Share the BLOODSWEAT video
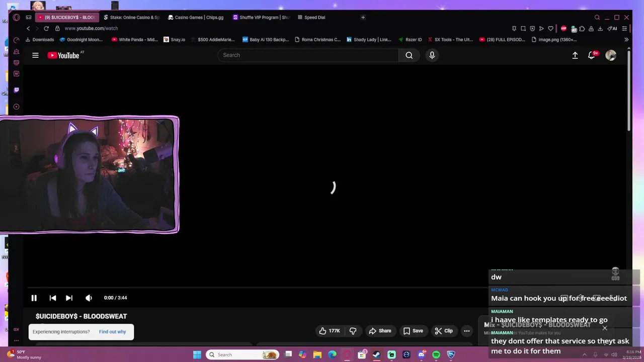Screen dimensions: 644x362 click(x=380, y=331)
